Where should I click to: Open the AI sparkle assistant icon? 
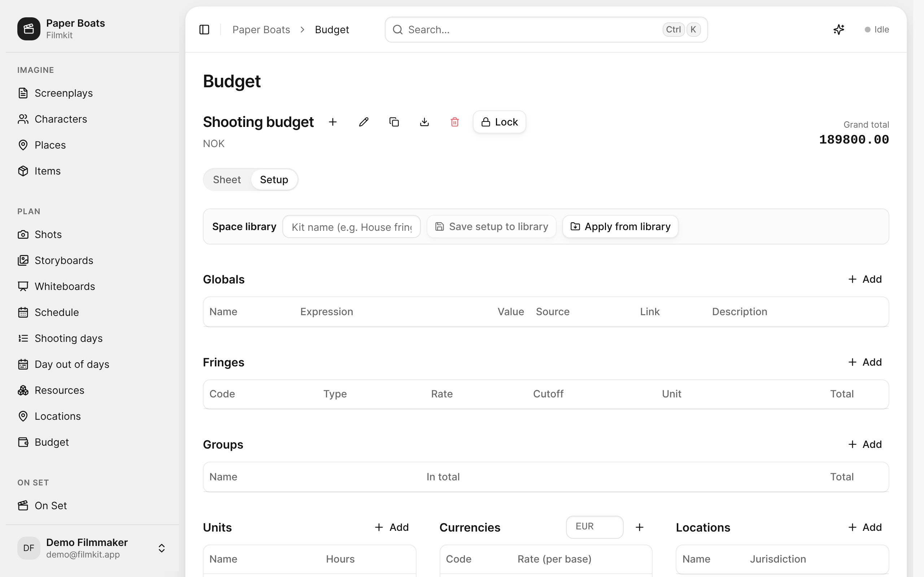point(838,29)
